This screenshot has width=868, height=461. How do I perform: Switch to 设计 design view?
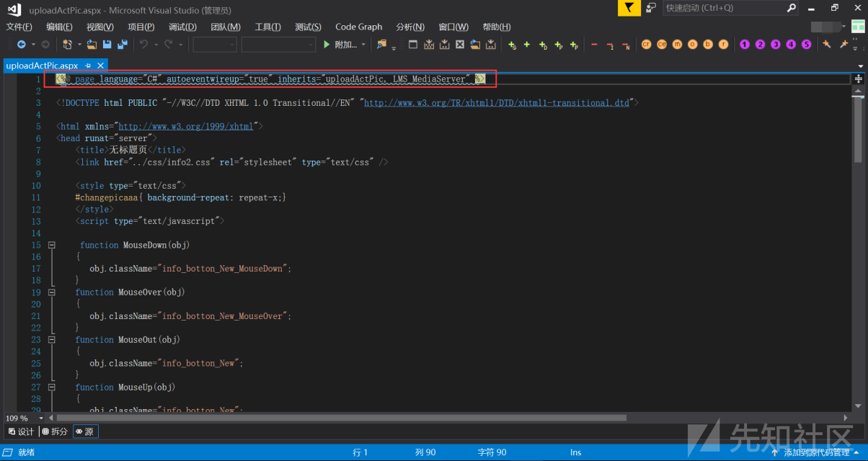point(21,431)
